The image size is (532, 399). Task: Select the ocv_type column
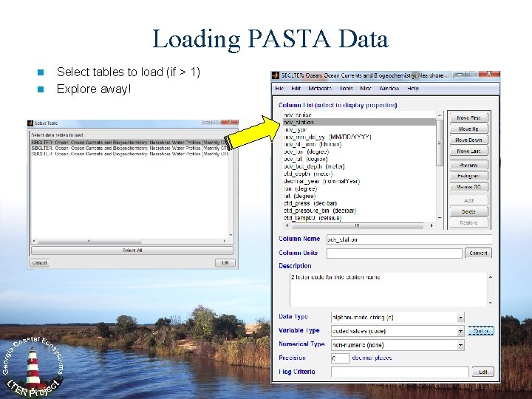point(360,129)
